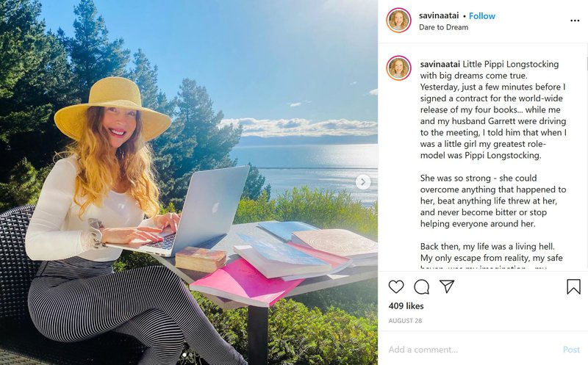This screenshot has width=588, height=365.
Task: Follow the savinaatai account
Action: [x=482, y=15]
